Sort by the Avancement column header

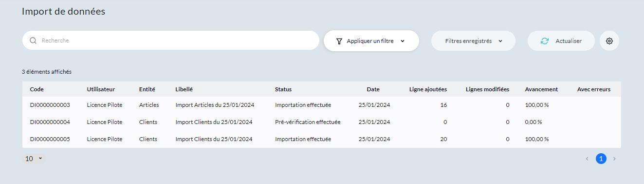click(541, 89)
